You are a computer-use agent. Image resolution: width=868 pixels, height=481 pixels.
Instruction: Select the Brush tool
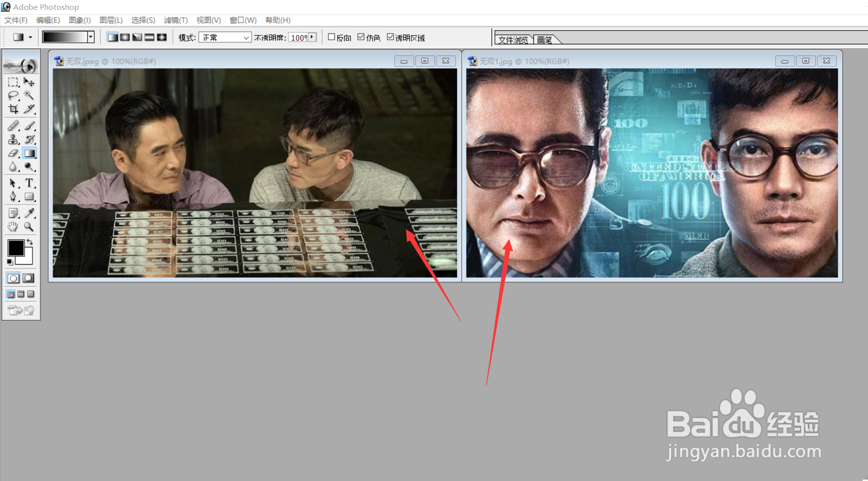click(x=29, y=126)
